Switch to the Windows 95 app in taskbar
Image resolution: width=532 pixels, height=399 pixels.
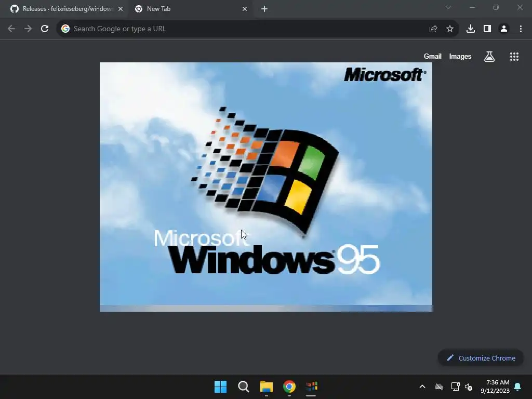[x=312, y=387]
